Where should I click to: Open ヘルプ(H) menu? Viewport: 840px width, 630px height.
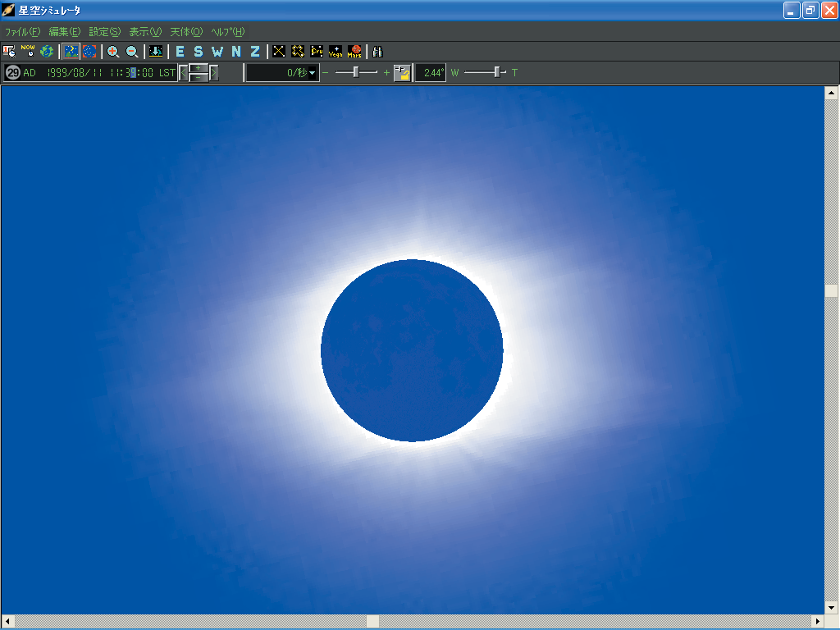click(x=228, y=32)
